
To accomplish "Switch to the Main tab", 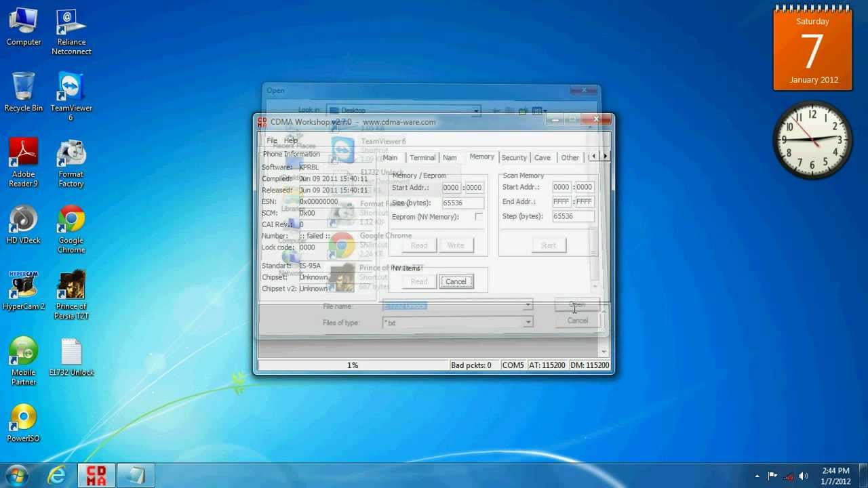I will [x=390, y=158].
